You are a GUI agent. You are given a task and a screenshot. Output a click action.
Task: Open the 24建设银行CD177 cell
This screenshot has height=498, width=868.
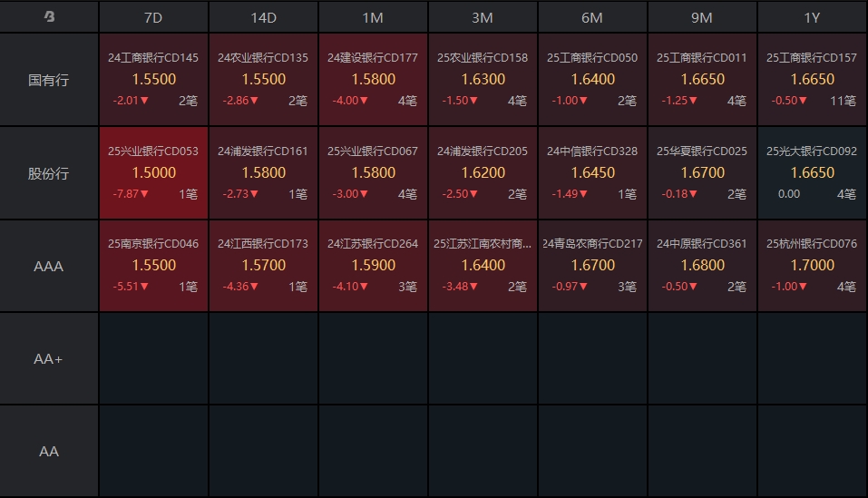click(x=373, y=80)
